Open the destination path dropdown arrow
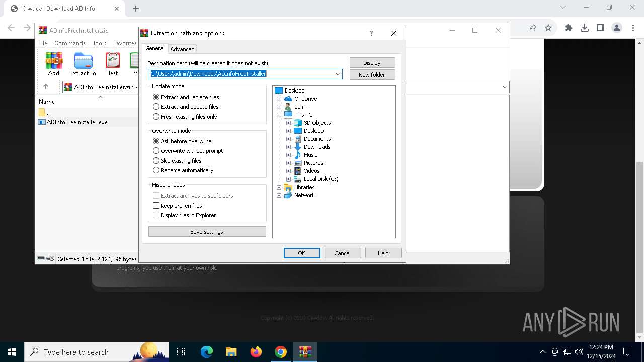Image resolution: width=644 pixels, height=362 pixels. click(x=338, y=74)
